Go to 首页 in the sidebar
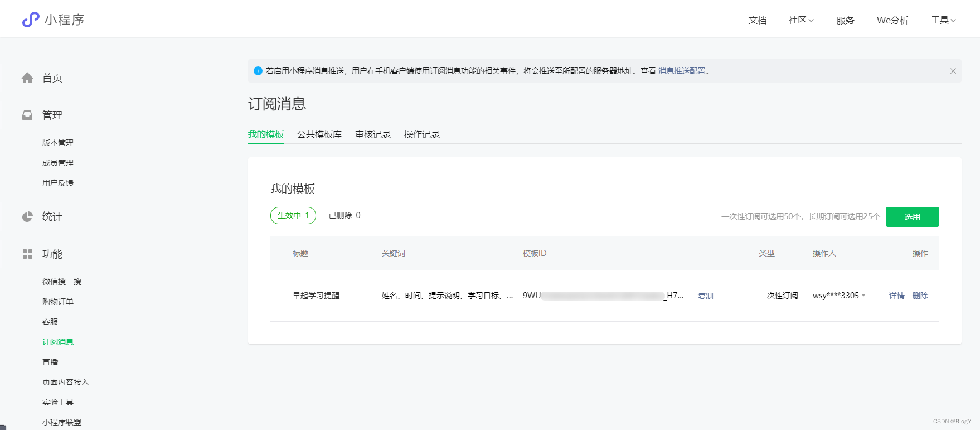Viewport: 980px width, 430px height. point(52,78)
